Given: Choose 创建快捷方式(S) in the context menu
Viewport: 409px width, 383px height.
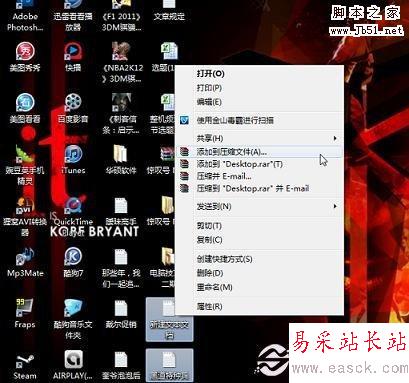Looking at the screenshot, I should tap(259, 259).
